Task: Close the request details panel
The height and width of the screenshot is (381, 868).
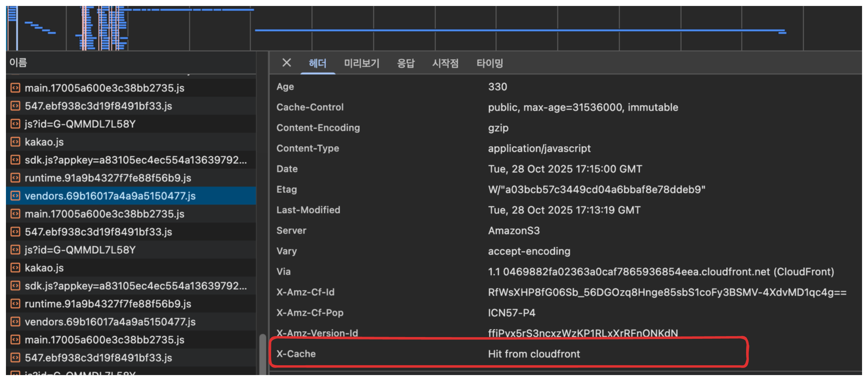Action: [287, 63]
